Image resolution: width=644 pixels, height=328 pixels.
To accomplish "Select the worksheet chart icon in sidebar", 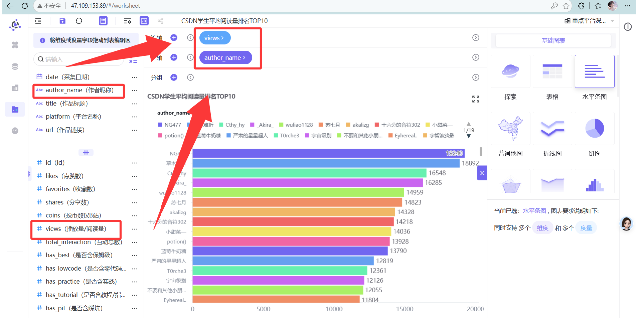I will pyautogui.click(x=15, y=110).
